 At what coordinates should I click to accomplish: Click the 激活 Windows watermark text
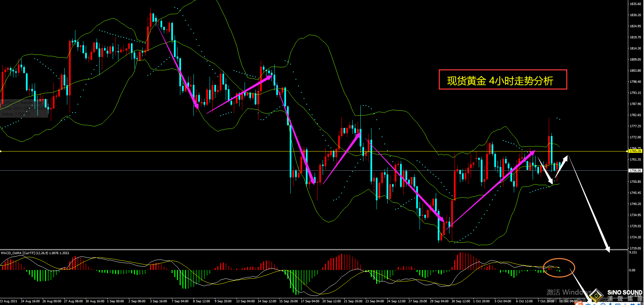click(569, 292)
